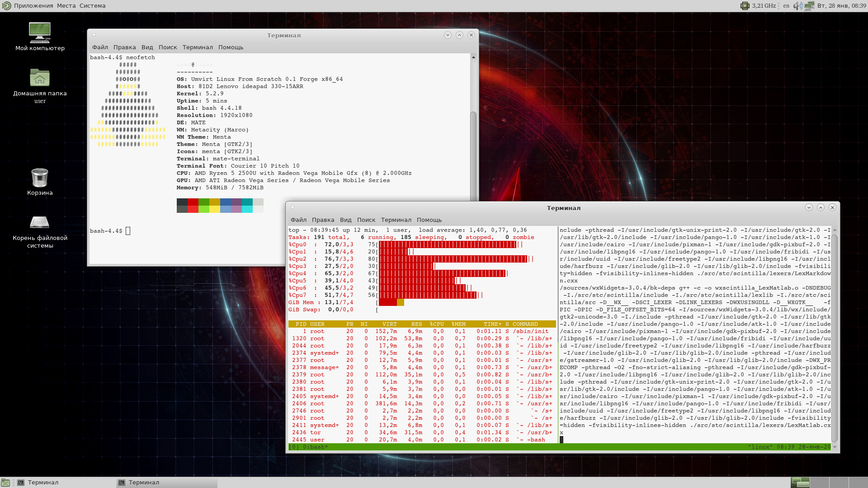Expand the Места panel menu
Image resolution: width=868 pixels, height=488 pixels.
(x=66, y=6)
